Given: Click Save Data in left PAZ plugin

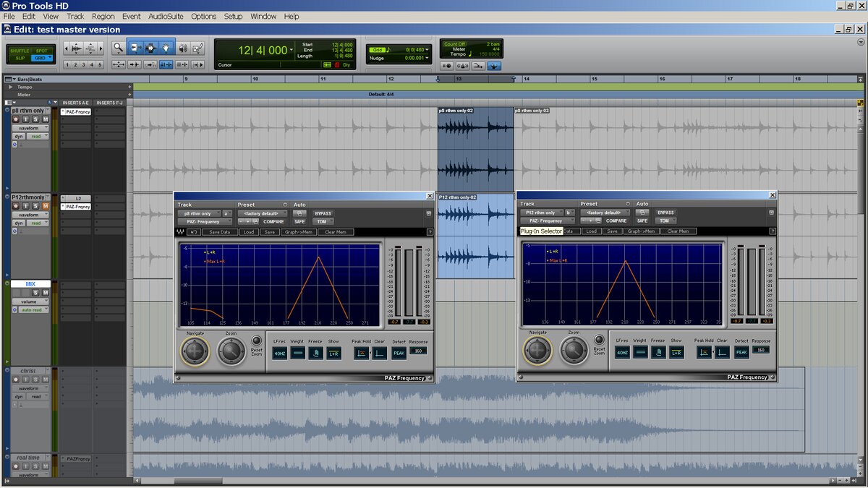Looking at the screenshot, I should click(x=220, y=232).
